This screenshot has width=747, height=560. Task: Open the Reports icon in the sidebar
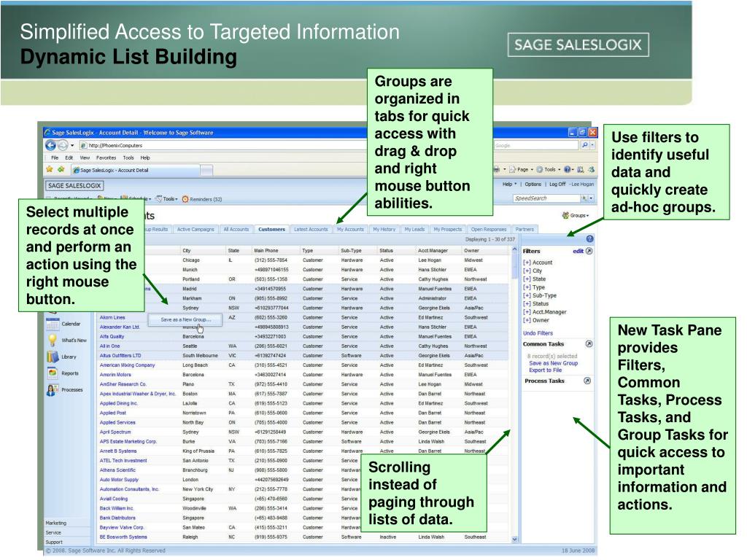point(53,373)
